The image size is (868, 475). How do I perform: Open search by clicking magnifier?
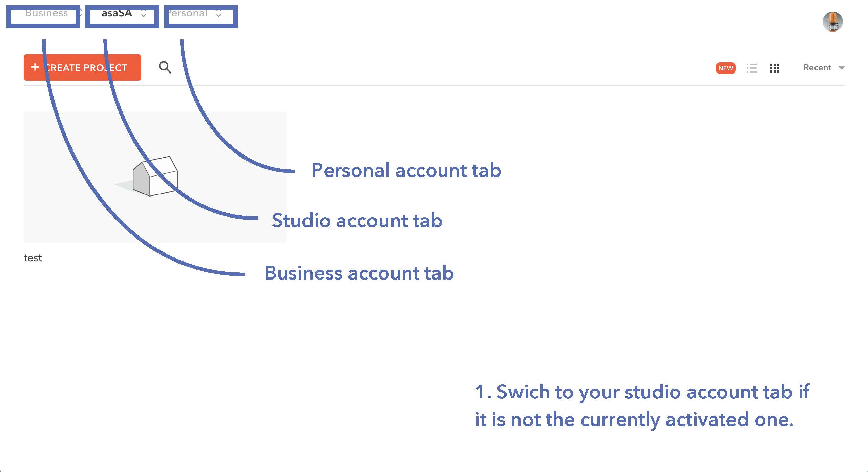[165, 67]
